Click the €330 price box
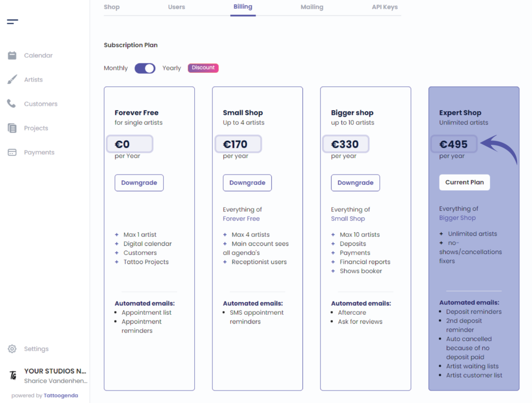 345,144
